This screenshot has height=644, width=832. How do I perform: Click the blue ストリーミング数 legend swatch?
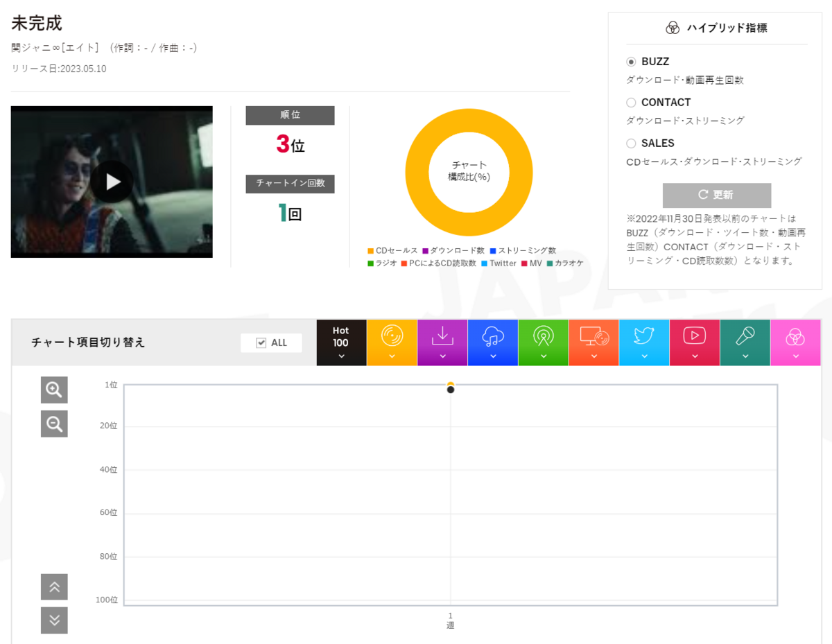[x=493, y=251]
